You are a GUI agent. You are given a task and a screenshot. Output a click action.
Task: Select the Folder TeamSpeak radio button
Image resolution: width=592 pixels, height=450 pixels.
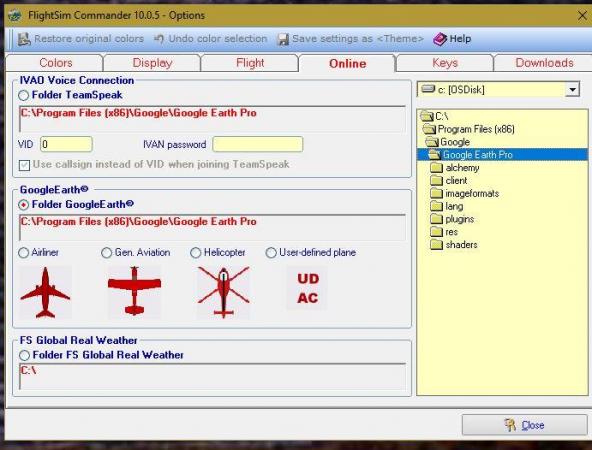[23, 95]
